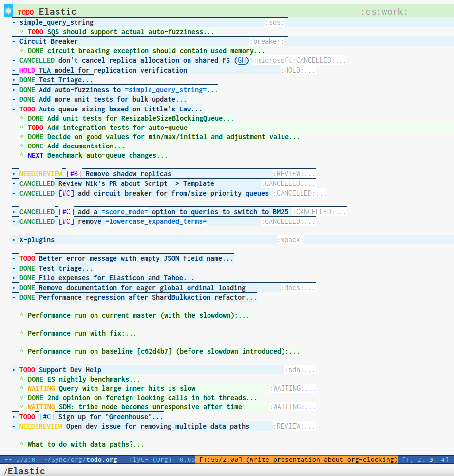
Task: Switch to workspace 4 in mode line
Action: coord(442,459)
